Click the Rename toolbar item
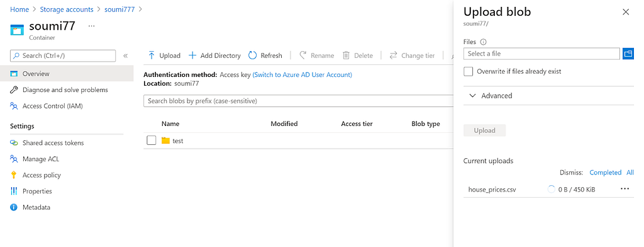Viewport: 644px width, 247px height. [316, 55]
